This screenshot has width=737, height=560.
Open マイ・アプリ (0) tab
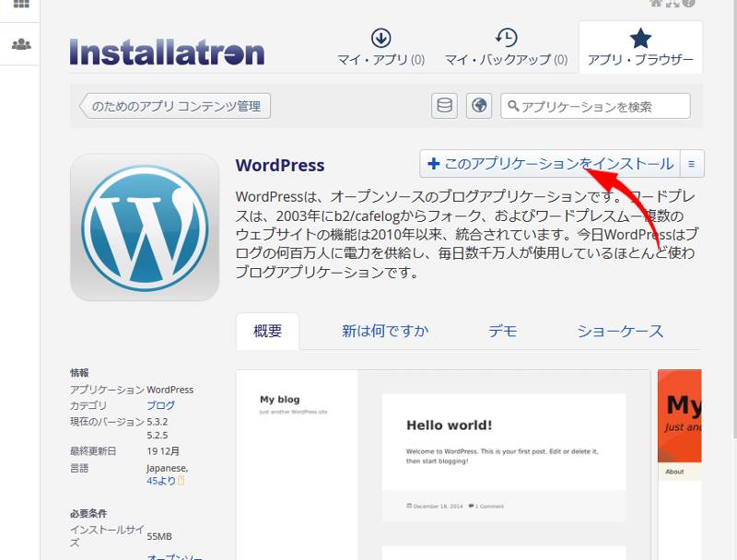pos(381,48)
